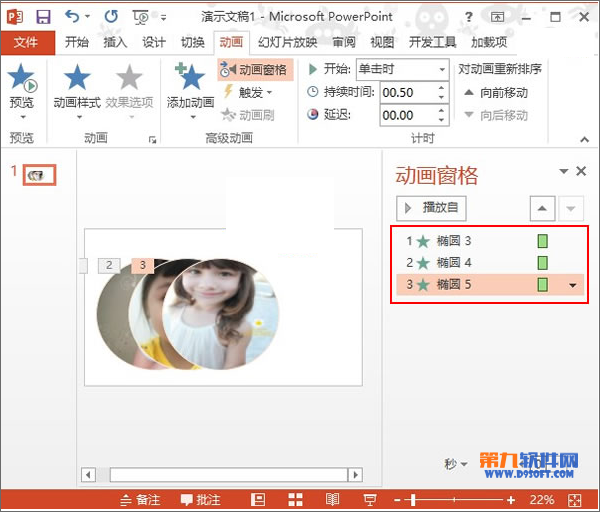
Task: Expand the 预览 button dropdown arrow
Action: pyautogui.click(x=23, y=117)
